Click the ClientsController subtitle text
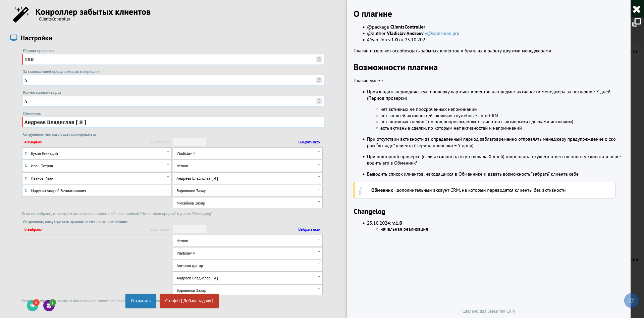 click(55, 19)
